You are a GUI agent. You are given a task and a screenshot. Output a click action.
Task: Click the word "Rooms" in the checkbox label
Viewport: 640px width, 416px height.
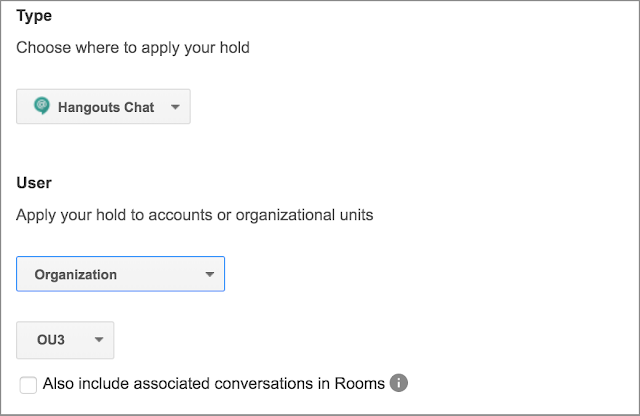pyautogui.click(x=361, y=383)
